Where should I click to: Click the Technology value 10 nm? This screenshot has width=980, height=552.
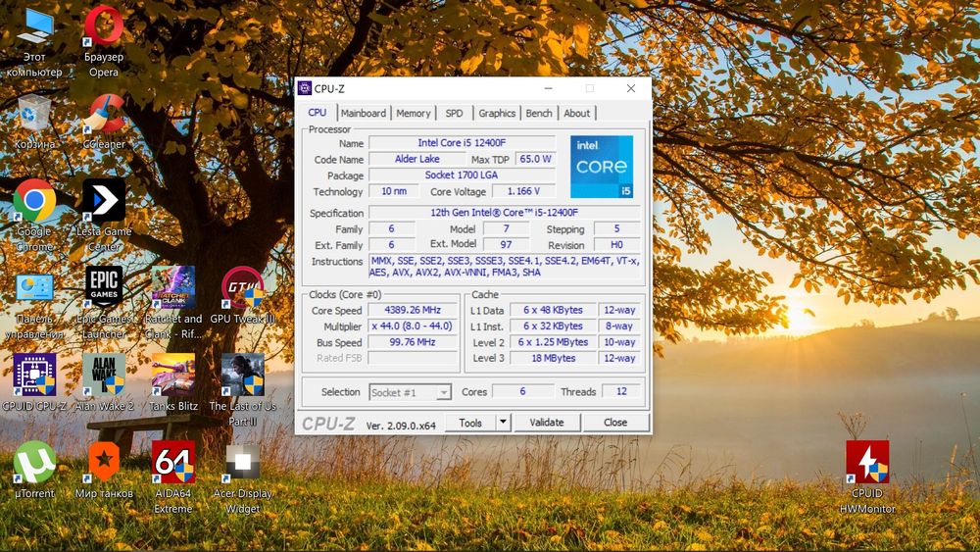coord(394,191)
